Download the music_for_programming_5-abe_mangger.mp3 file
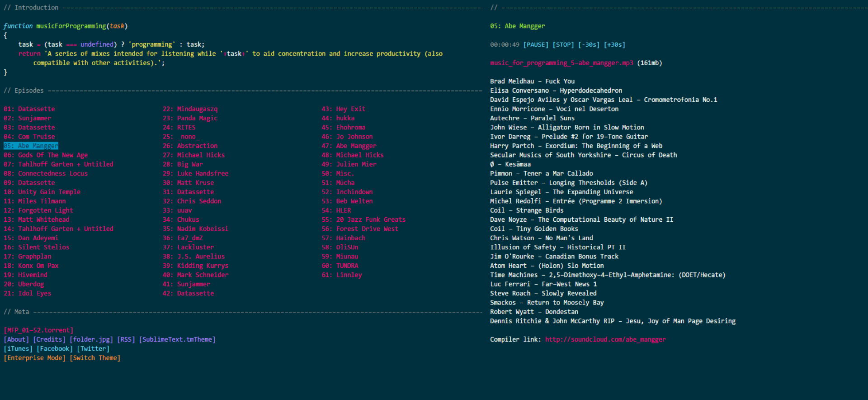The width and height of the screenshot is (868, 400). (561, 63)
